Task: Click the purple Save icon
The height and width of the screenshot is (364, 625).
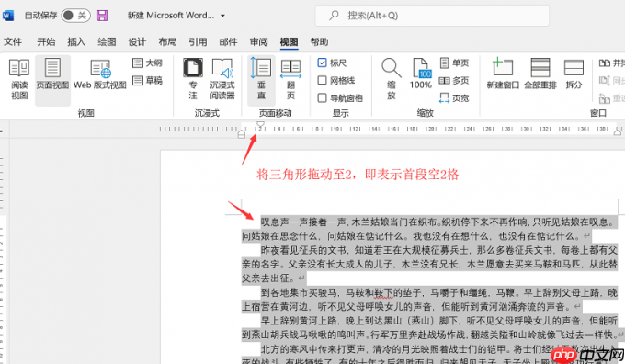Action: pos(102,16)
